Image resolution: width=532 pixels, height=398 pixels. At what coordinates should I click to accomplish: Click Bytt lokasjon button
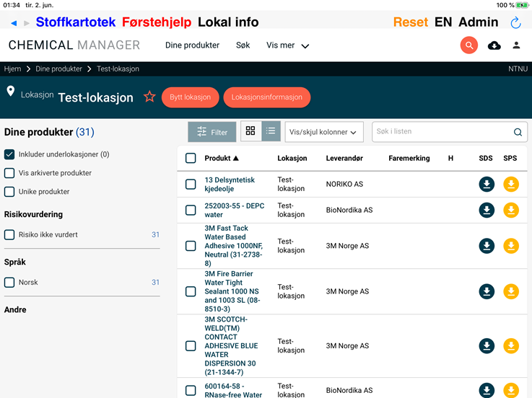point(190,97)
